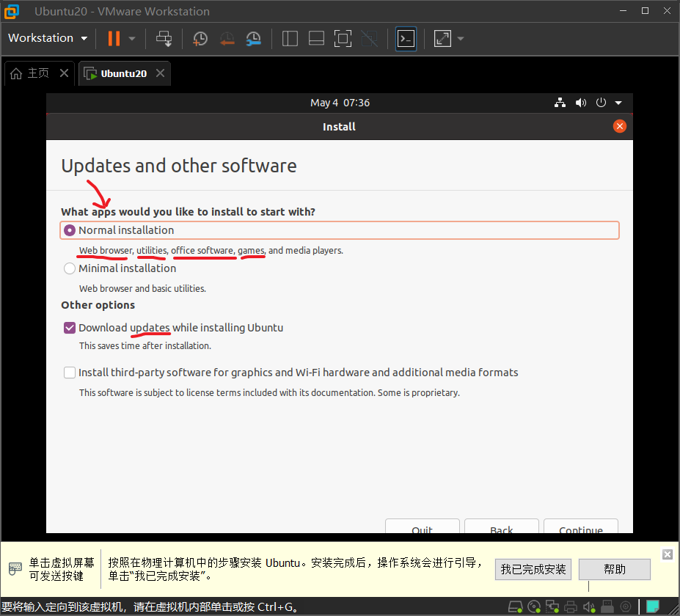Click the Ubuntu power icon in top bar

(x=601, y=103)
